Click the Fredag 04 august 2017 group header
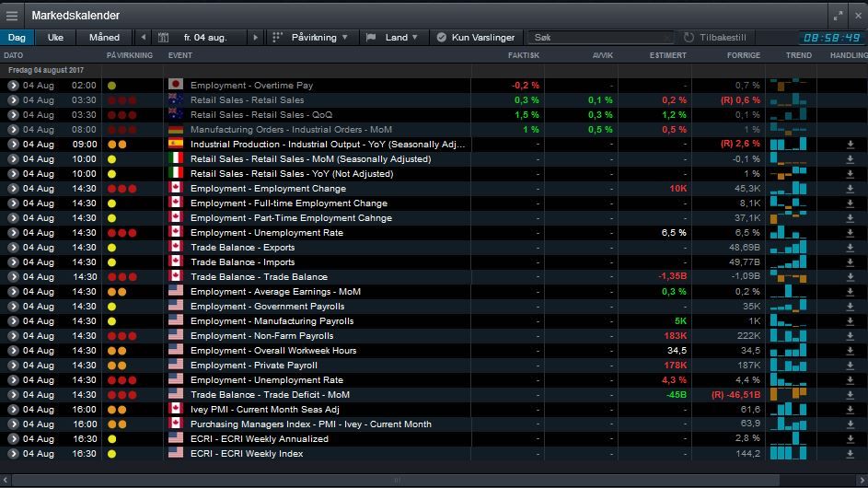868x488 pixels. [x=46, y=70]
